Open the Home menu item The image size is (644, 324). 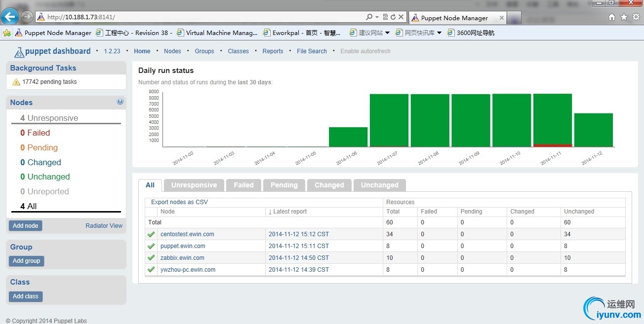point(142,51)
